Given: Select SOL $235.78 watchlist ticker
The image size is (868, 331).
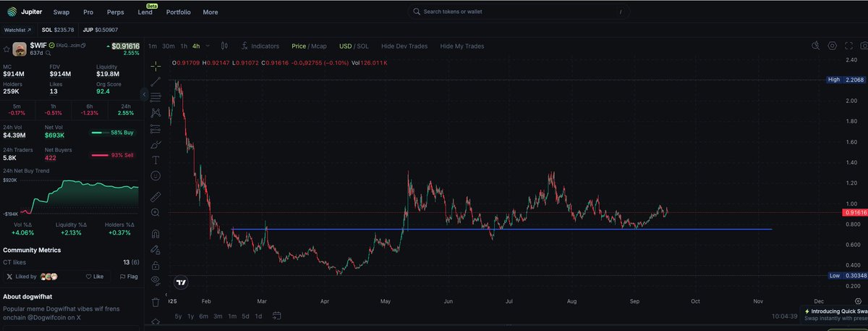Looking at the screenshot, I should 59,30.
